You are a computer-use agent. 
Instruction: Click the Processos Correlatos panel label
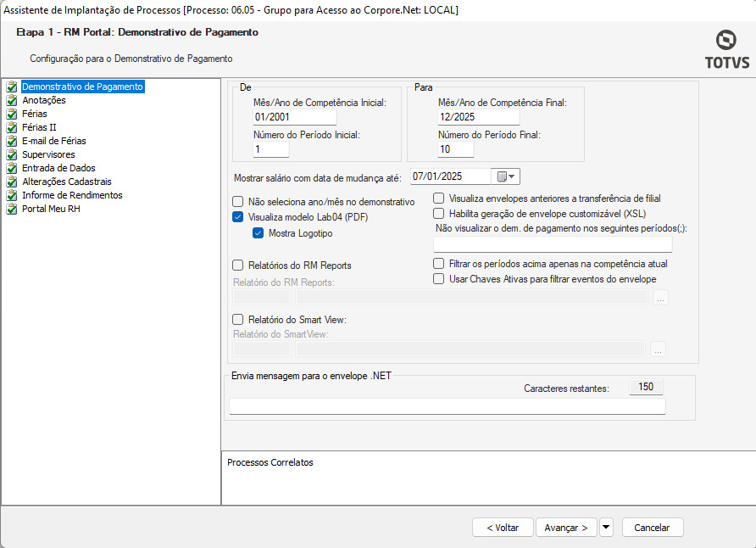point(270,462)
